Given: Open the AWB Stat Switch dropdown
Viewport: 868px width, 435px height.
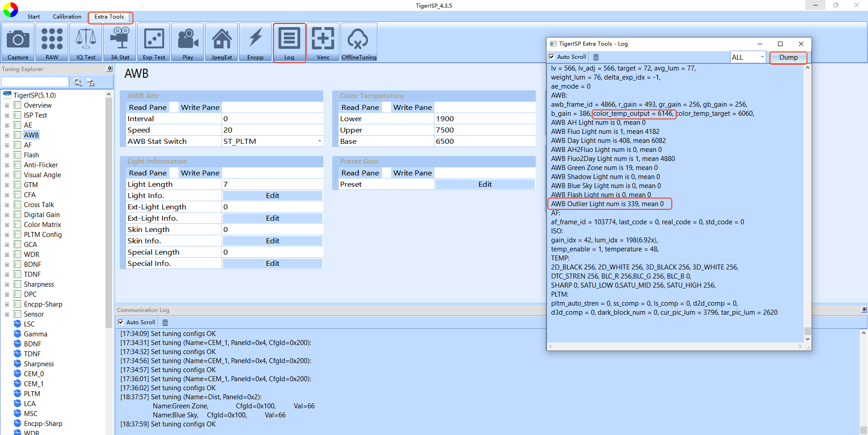Looking at the screenshot, I should coord(320,142).
